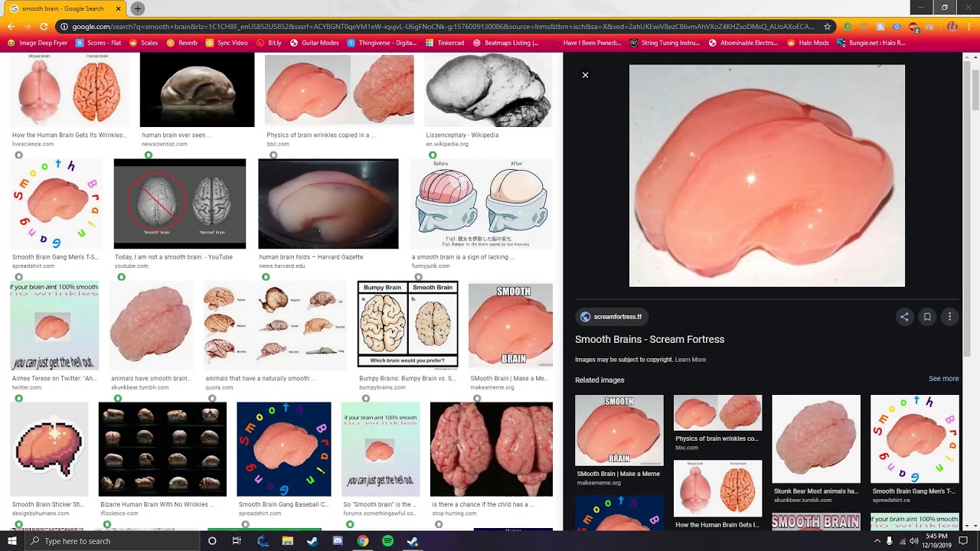
Task: Open Guitar Modes bookmark
Action: tap(314, 43)
